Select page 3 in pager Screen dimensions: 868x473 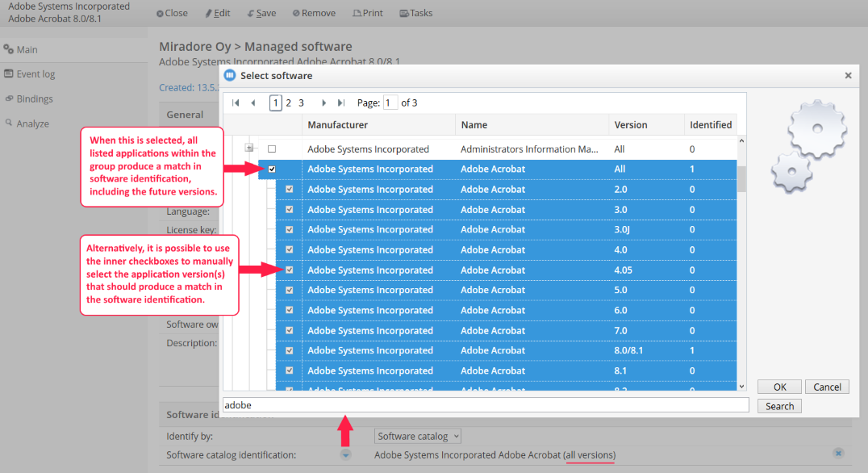pos(301,103)
